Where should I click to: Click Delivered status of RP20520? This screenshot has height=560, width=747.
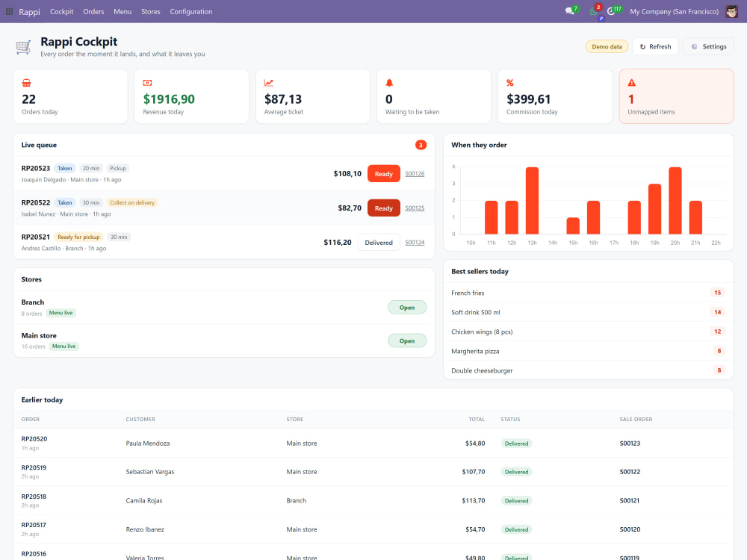pos(516,444)
